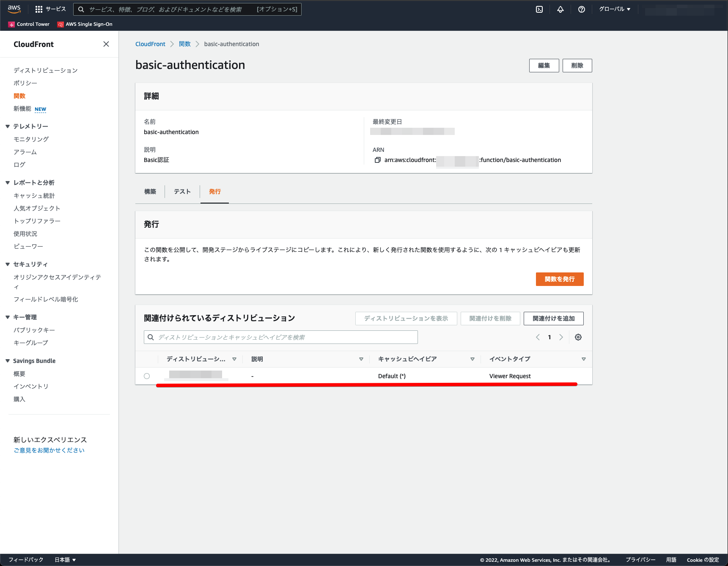Open プライバシー footer link
The image size is (728, 566).
click(x=640, y=560)
